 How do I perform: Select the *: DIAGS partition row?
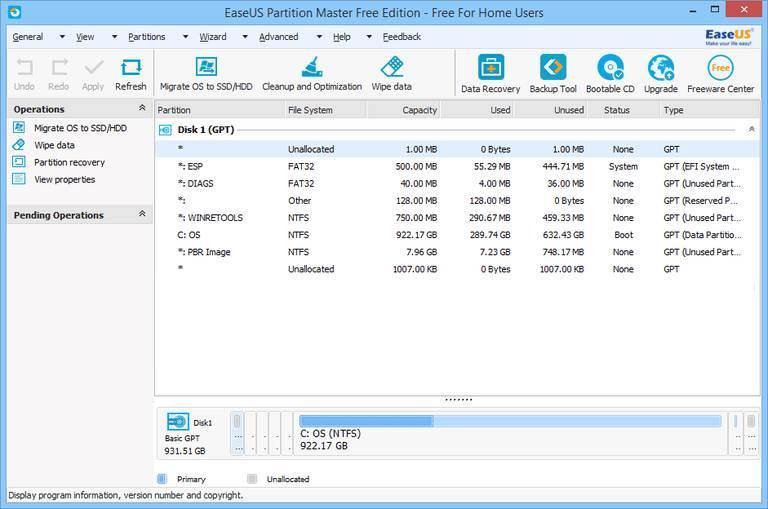tap(457, 183)
